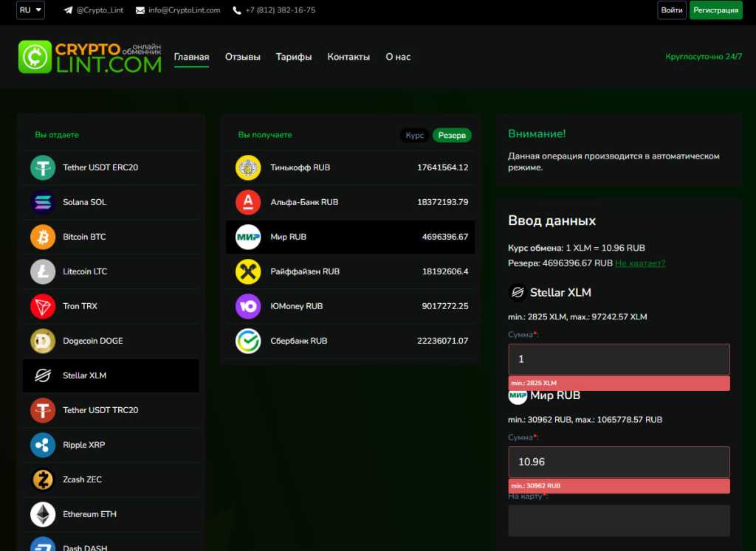The width and height of the screenshot is (756, 551).
Task: Click the +7 (812) 382-16-75 phone link
Action: click(280, 10)
